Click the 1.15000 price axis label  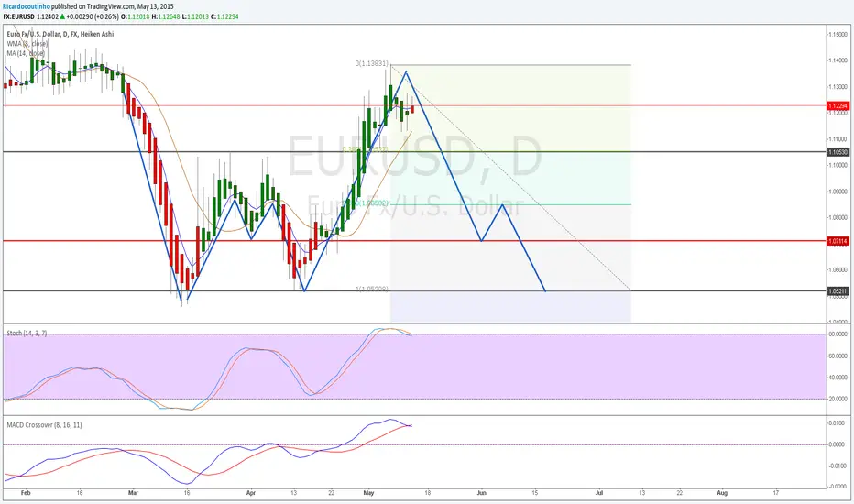point(838,34)
